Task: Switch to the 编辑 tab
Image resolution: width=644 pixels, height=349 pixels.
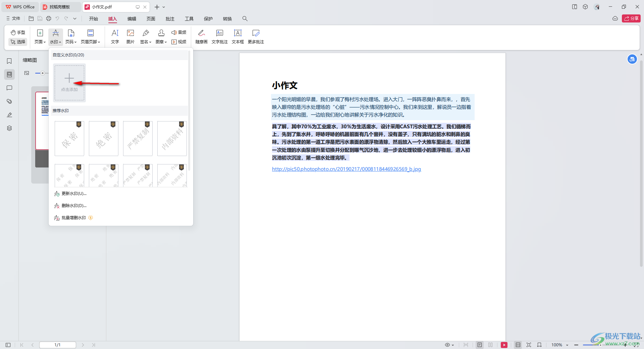Action: (132, 19)
